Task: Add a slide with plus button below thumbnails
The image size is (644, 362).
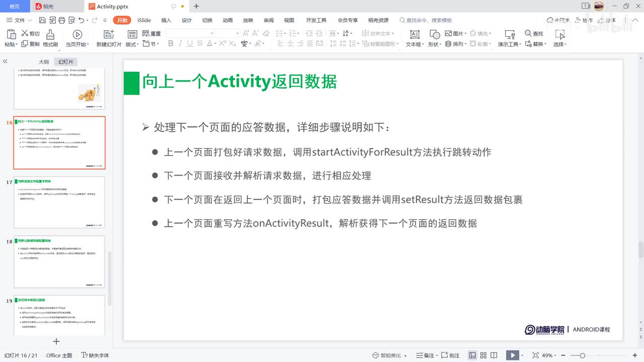Action: point(56,341)
